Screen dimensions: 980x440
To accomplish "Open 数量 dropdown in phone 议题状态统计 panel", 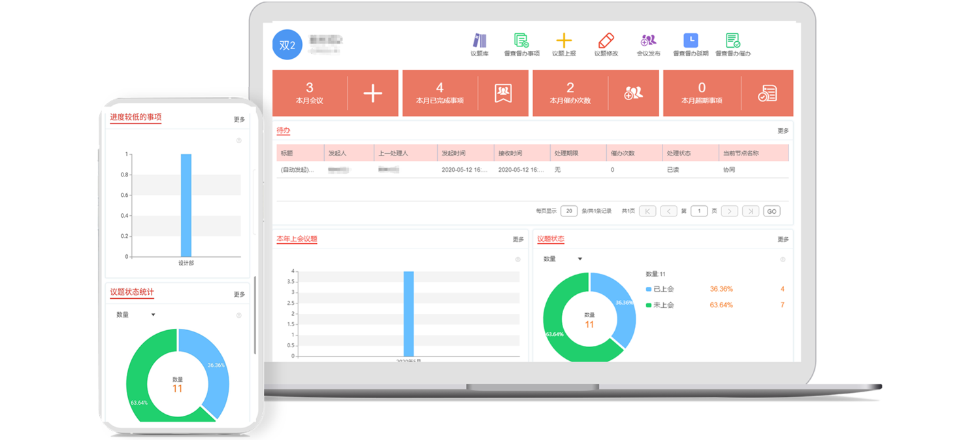I will [153, 314].
